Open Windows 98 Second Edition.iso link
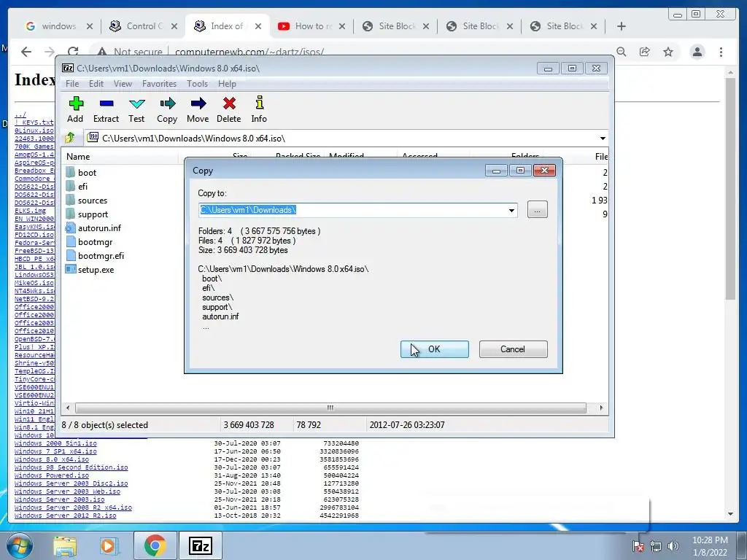 pyautogui.click(x=71, y=467)
